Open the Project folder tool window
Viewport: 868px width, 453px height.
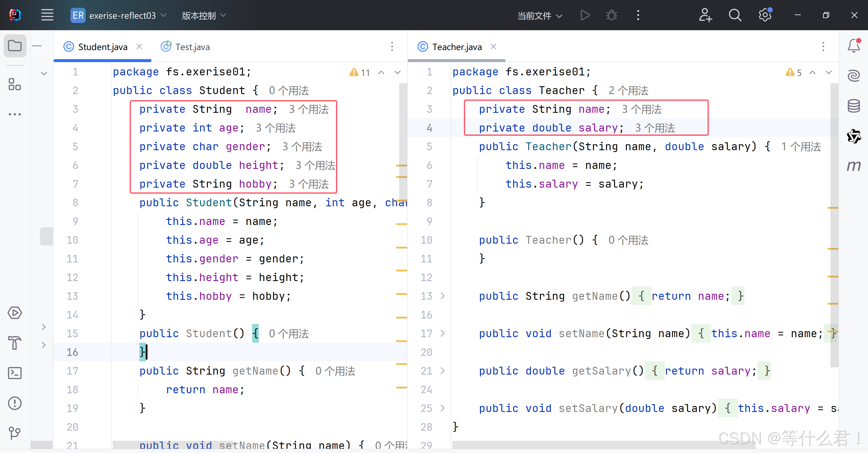point(15,46)
